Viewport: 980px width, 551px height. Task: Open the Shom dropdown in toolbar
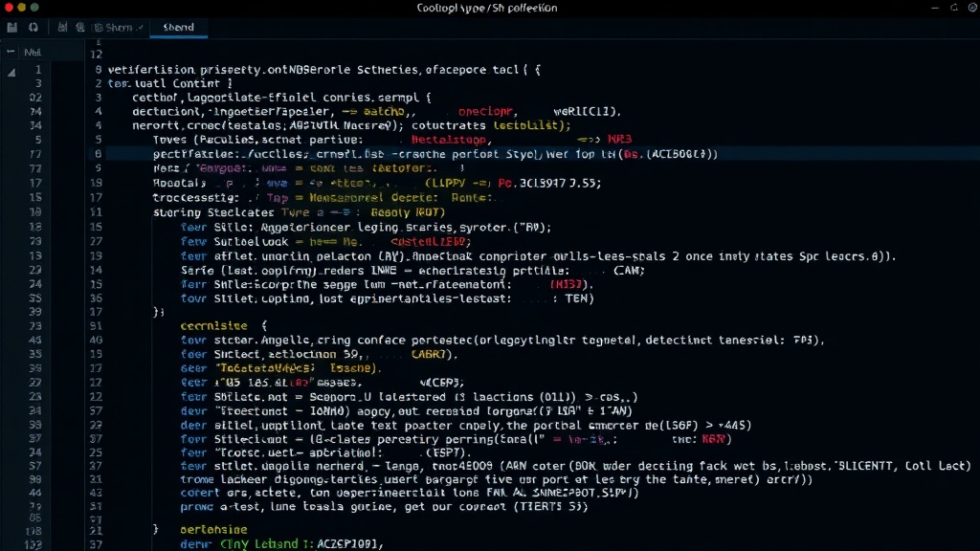coord(119,28)
